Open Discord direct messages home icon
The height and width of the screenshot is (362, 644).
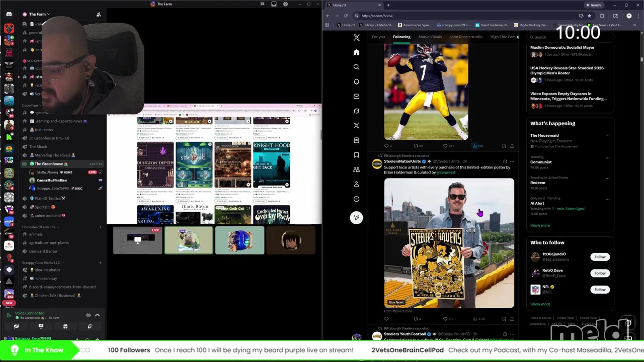9,14
